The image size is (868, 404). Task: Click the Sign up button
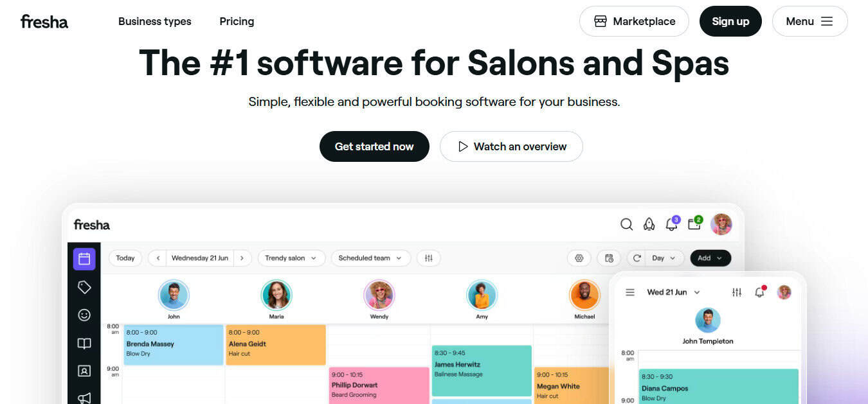tap(730, 21)
